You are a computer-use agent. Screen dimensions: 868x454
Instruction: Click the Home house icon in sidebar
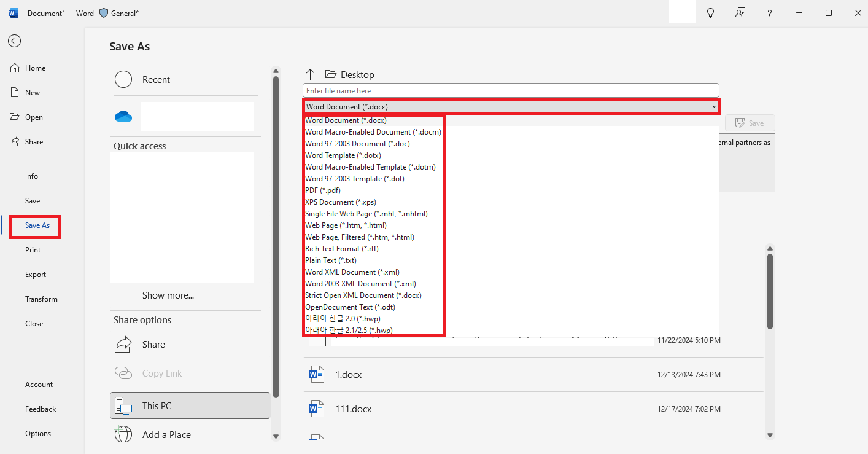tap(15, 68)
